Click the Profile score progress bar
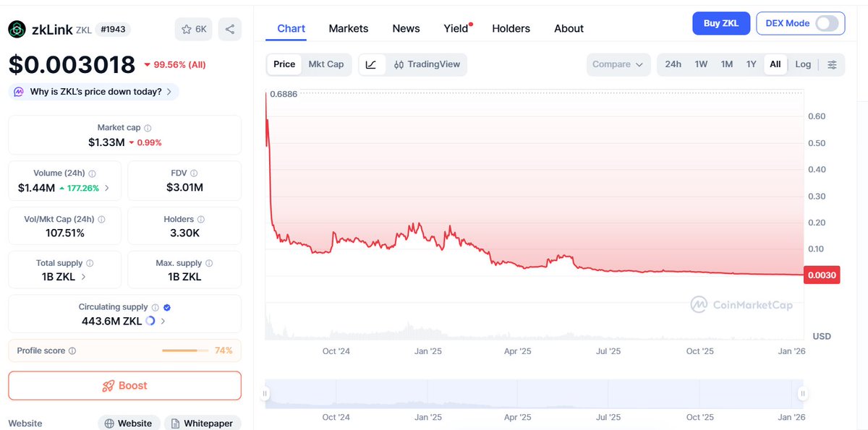 (x=184, y=351)
